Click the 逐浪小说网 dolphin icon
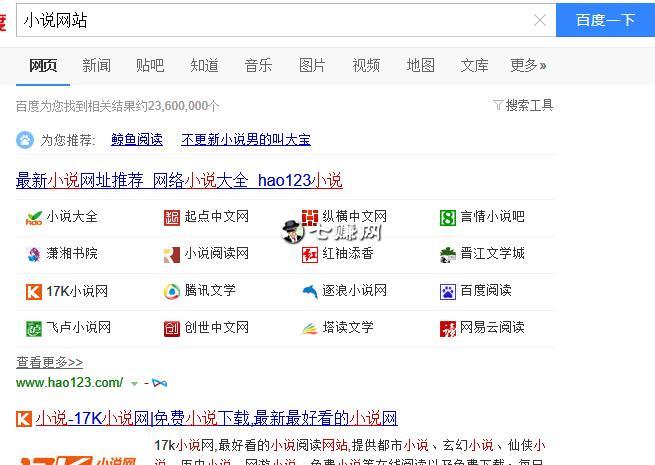This screenshot has height=465, width=655. click(310, 292)
